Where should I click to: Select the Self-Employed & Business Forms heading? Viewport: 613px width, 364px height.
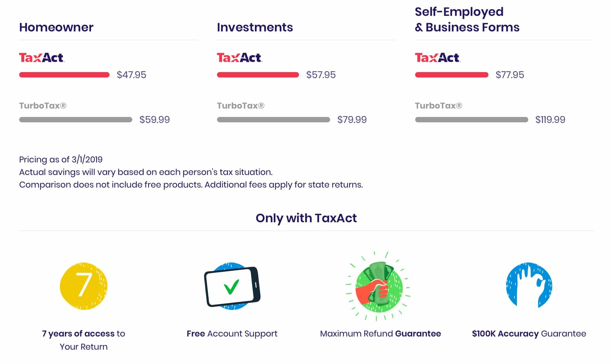(x=467, y=19)
